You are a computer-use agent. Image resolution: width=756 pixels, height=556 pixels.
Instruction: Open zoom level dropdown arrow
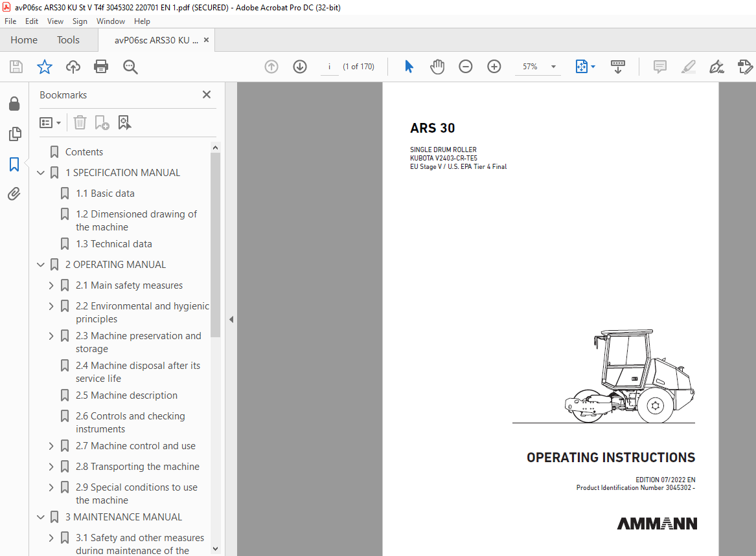click(x=553, y=67)
